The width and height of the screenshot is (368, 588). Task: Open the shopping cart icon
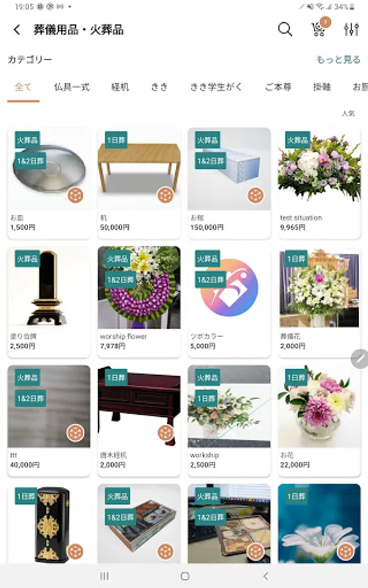pos(319,28)
